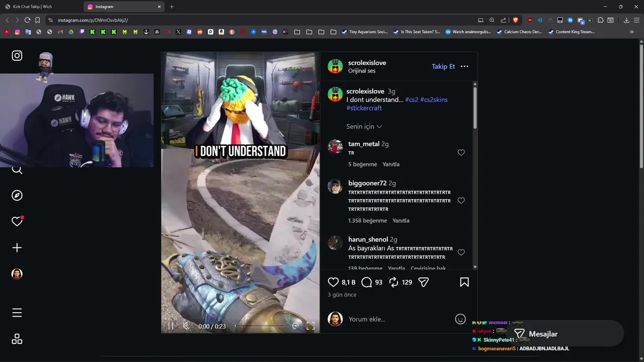Like harun_shenol's comment
Screen dimensions: 644x362
click(x=461, y=252)
